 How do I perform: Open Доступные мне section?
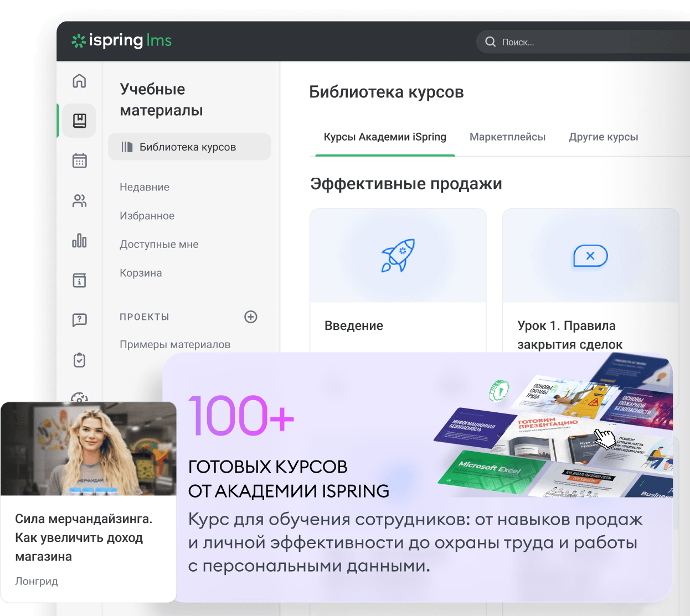pos(159,244)
